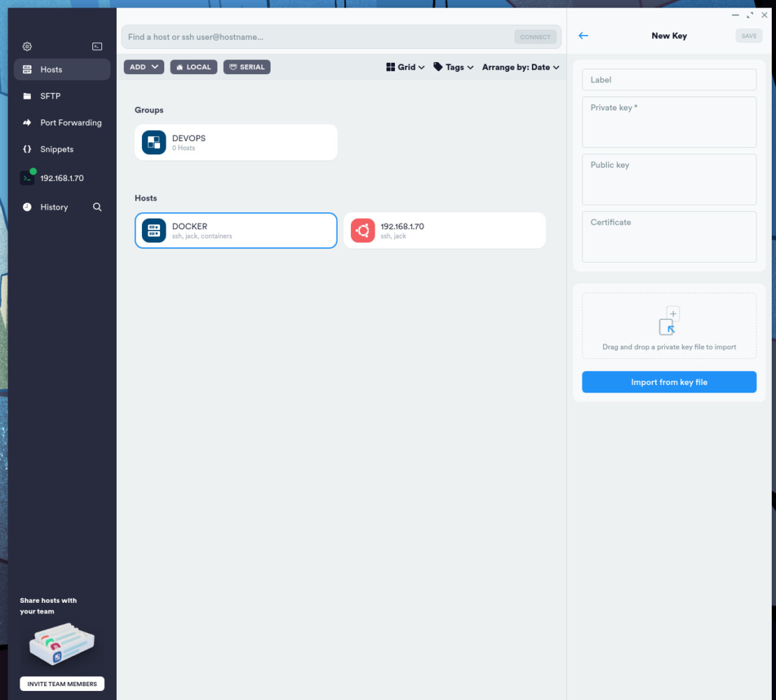
Task: Open application settings via the gear icon
Action: click(27, 46)
